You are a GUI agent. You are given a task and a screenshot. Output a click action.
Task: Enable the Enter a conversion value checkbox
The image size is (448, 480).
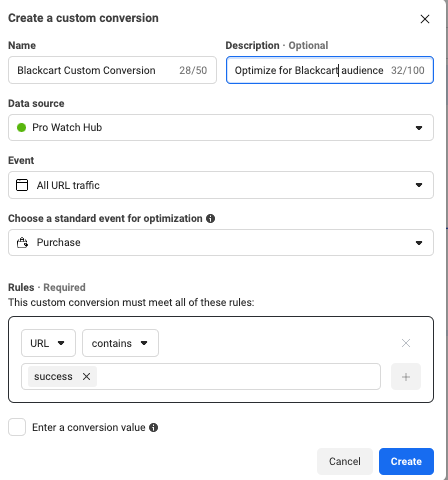(x=17, y=427)
